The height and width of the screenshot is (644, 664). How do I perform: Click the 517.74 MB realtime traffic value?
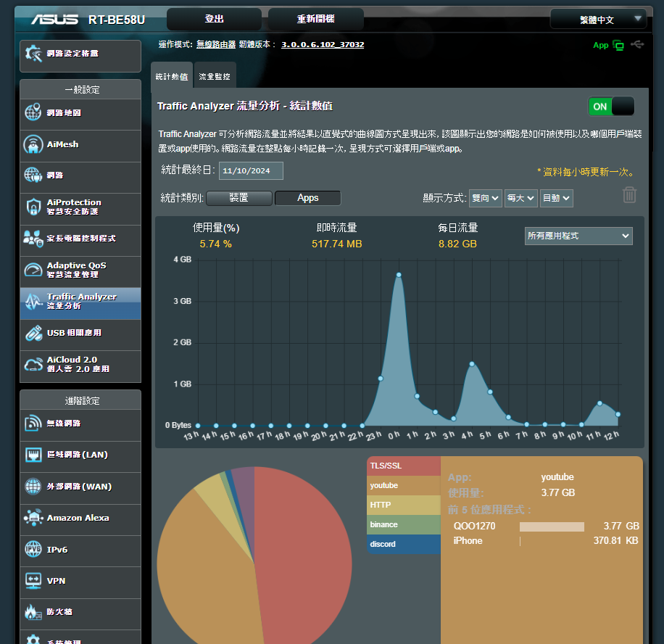pyautogui.click(x=336, y=244)
